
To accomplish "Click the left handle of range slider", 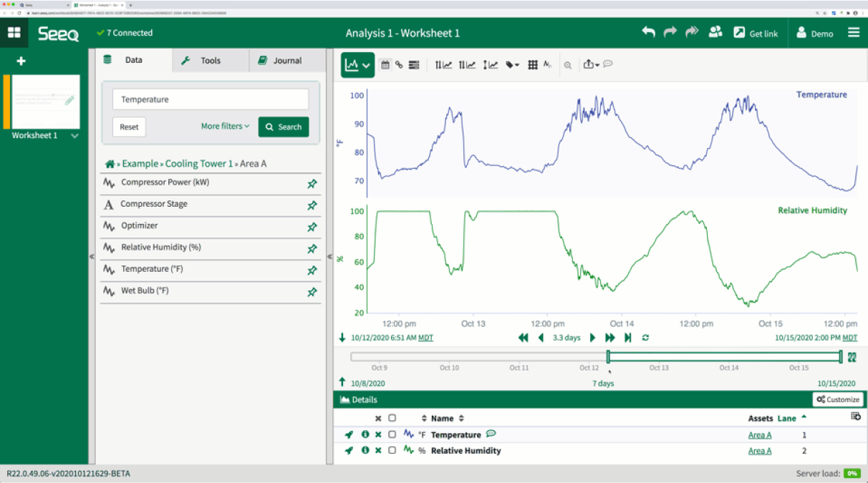I will click(x=608, y=356).
